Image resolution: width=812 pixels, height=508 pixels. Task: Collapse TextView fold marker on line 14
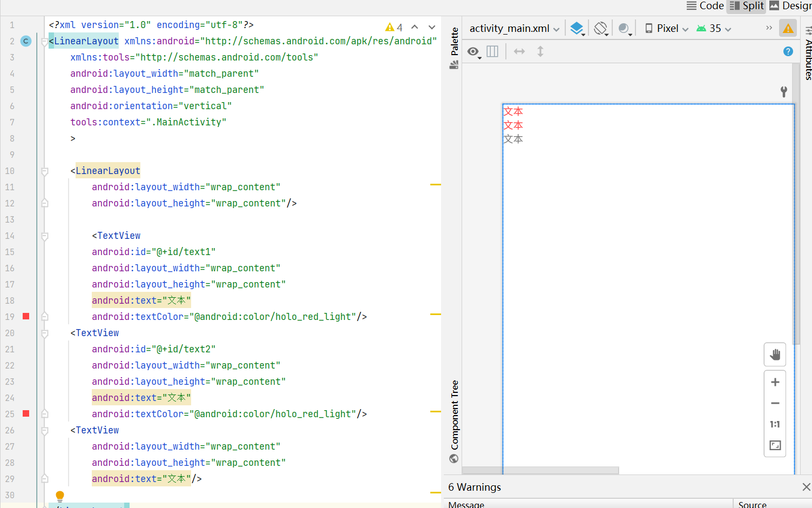45,236
